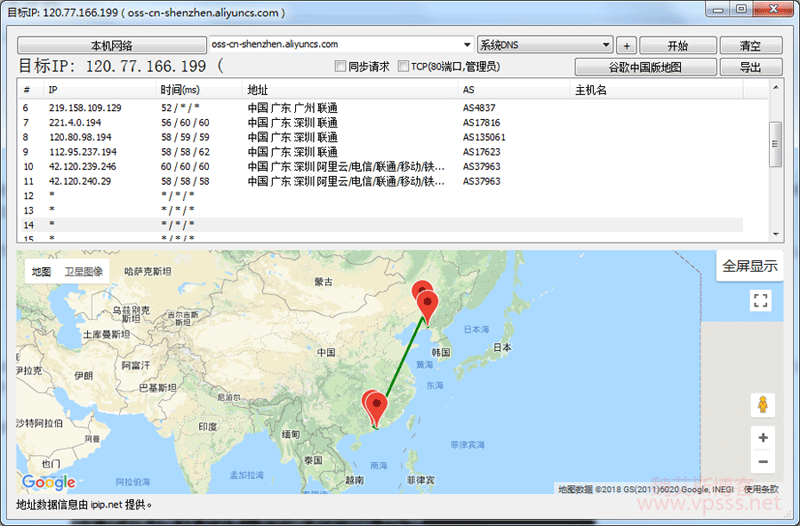This screenshot has width=800, height=526.
Task: Click the 本机网络 button
Action: click(111, 45)
